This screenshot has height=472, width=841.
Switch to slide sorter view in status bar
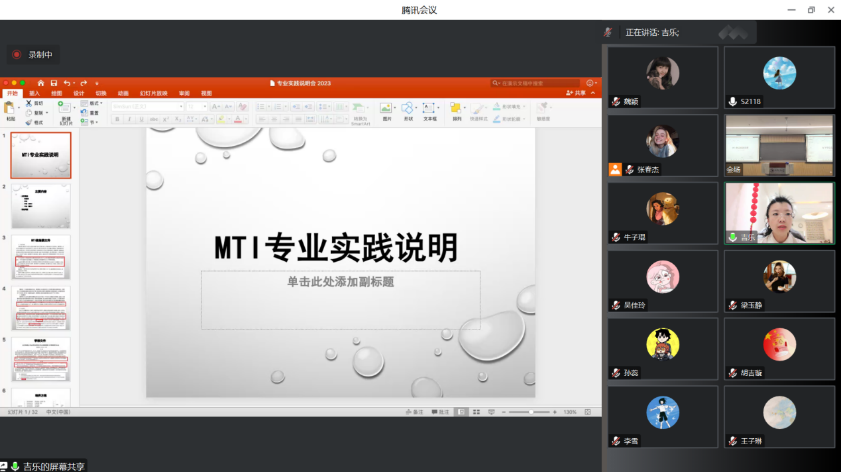point(476,412)
